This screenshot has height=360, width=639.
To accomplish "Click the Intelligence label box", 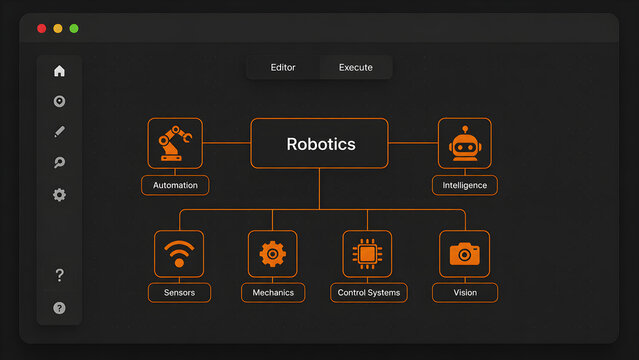I will pyautogui.click(x=465, y=185).
